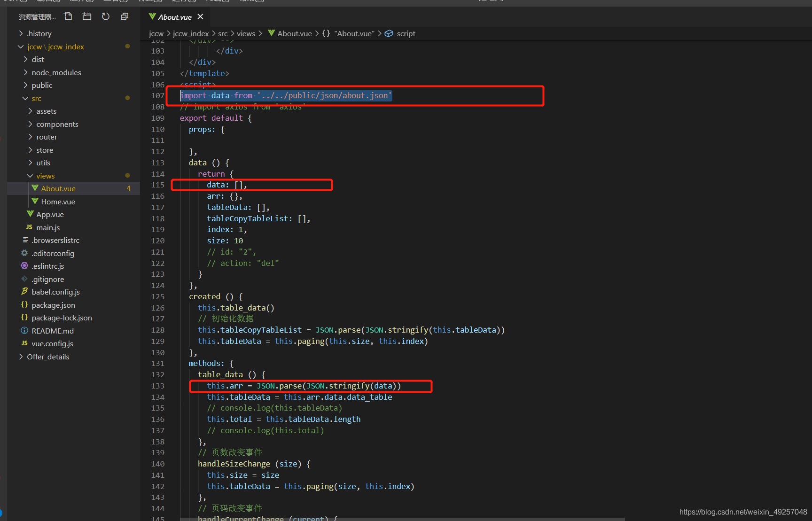The height and width of the screenshot is (521, 812).
Task: Click the JS icon beside vue.config.js
Action: (x=24, y=343)
